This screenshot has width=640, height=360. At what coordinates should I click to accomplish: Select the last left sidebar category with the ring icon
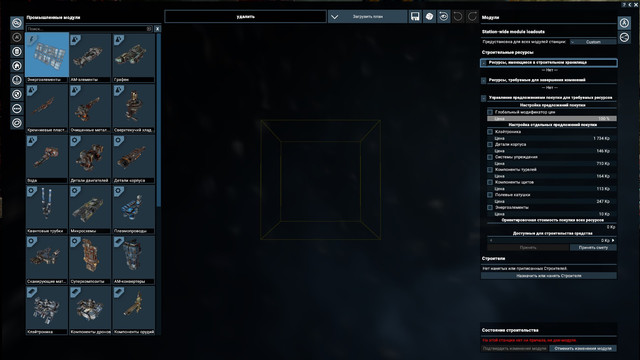pos(17,123)
